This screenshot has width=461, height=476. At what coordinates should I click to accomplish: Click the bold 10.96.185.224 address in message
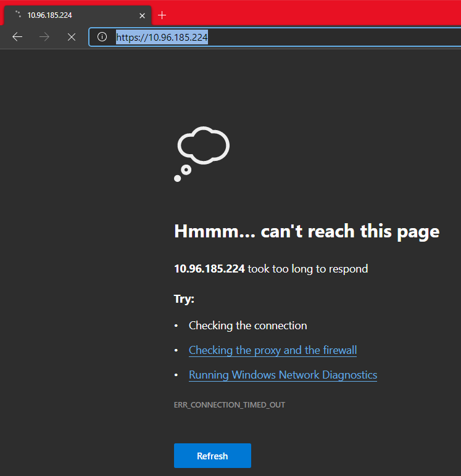[x=209, y=269]
